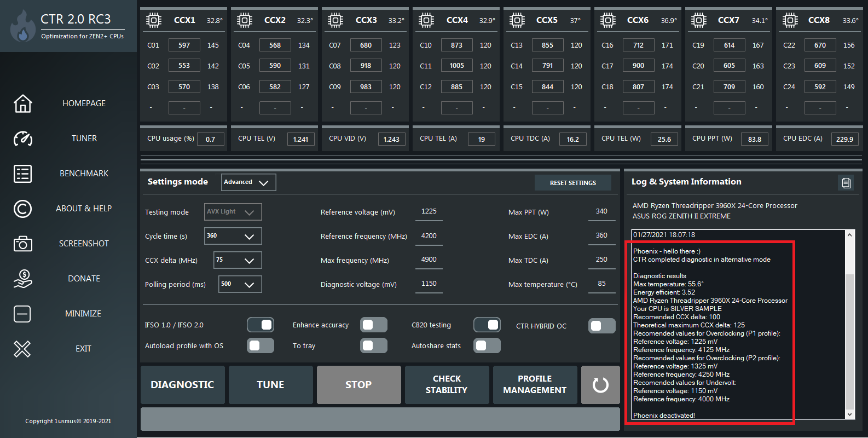Open the Polling period dropdown
This screenshot has width=868, height=438.
pos(240,284)
